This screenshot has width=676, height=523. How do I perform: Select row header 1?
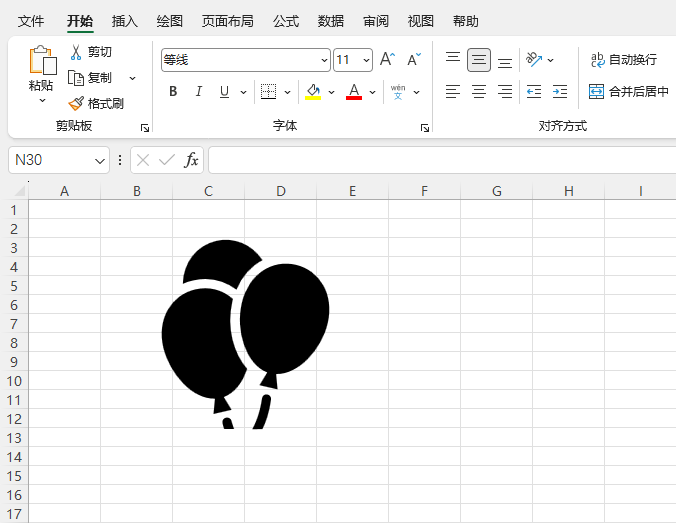[14, 210]
